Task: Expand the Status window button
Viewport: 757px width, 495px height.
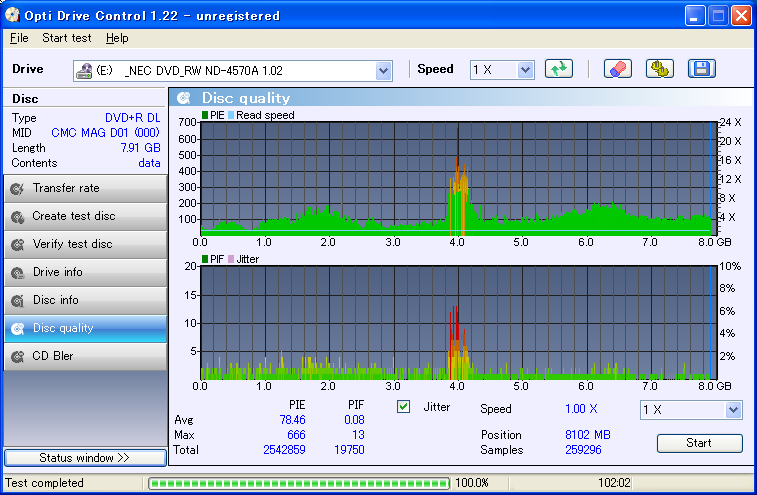Action: coord(85,458)
